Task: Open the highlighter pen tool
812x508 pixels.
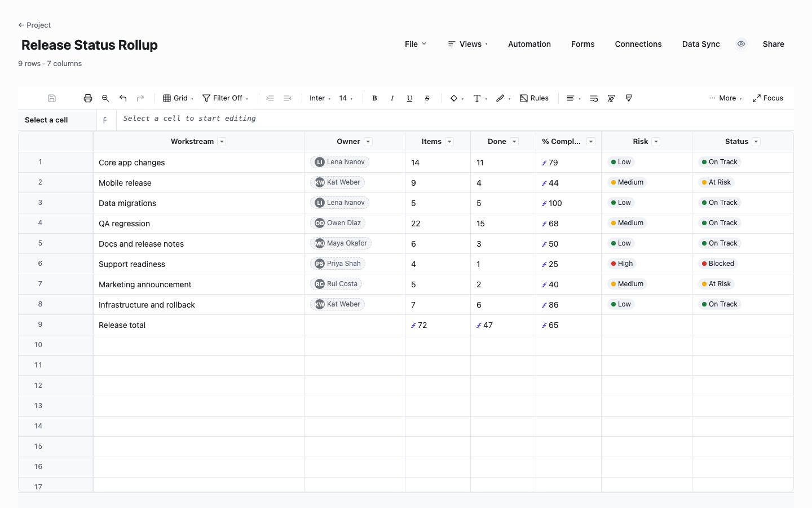Action: [x=503, y=98]
